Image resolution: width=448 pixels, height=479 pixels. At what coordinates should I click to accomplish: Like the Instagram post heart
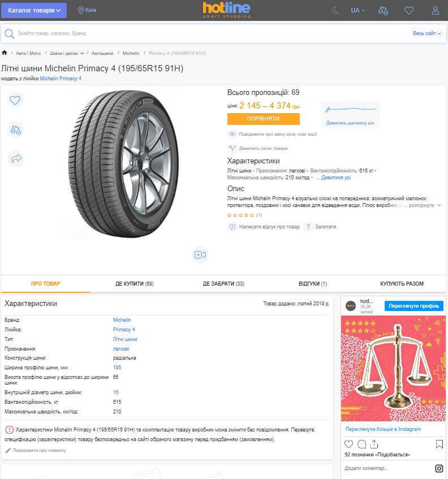click(x=349, y=445)
